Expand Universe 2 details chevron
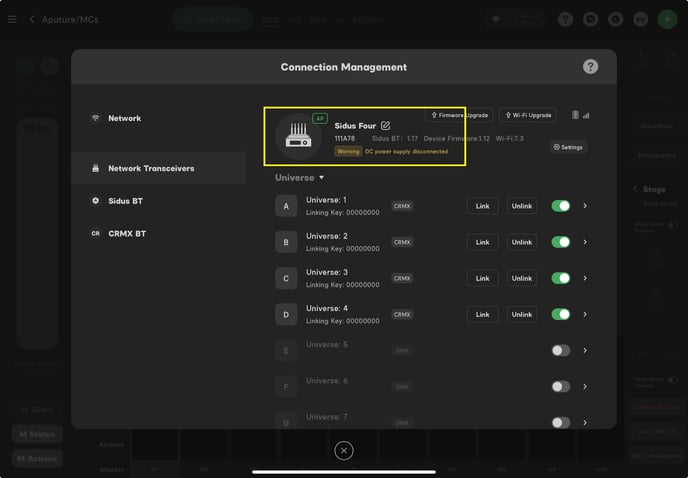Screen dimensions: 688x478 585,242
